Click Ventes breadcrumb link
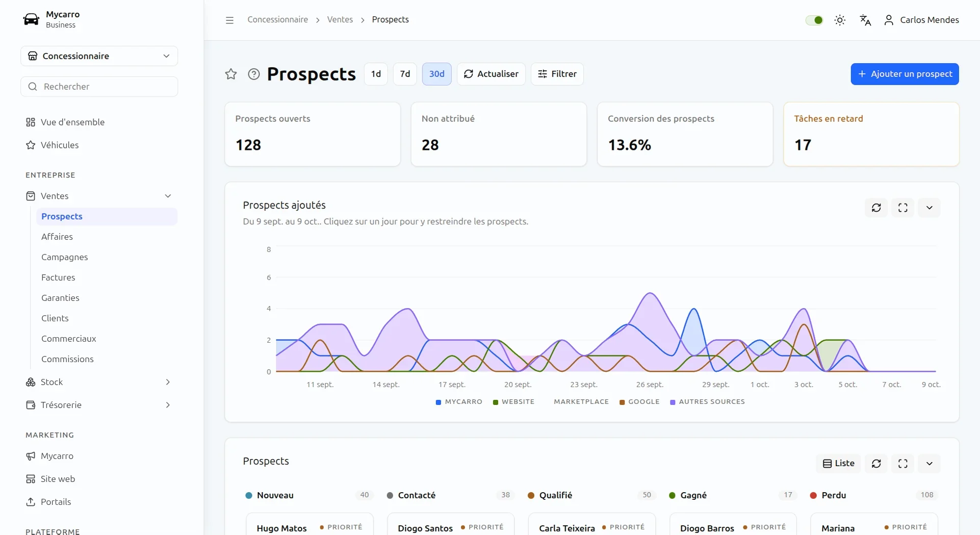980x535 pixels. point(340,20)
